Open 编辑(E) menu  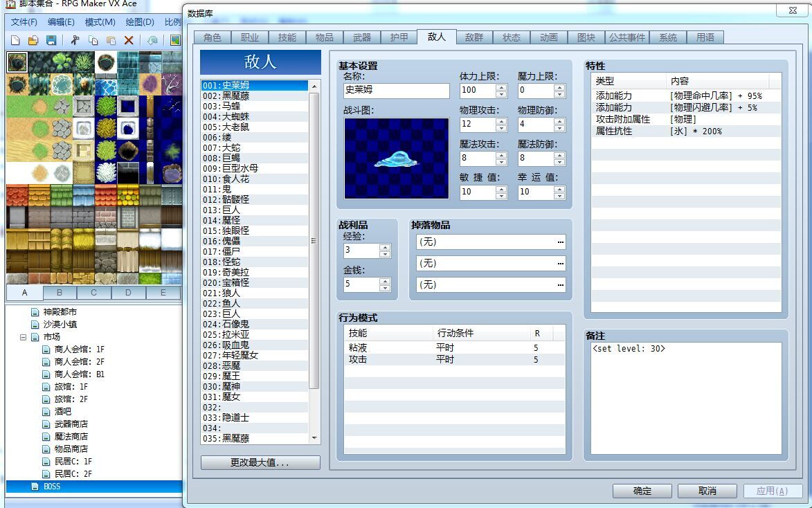[x=61, y=22]
